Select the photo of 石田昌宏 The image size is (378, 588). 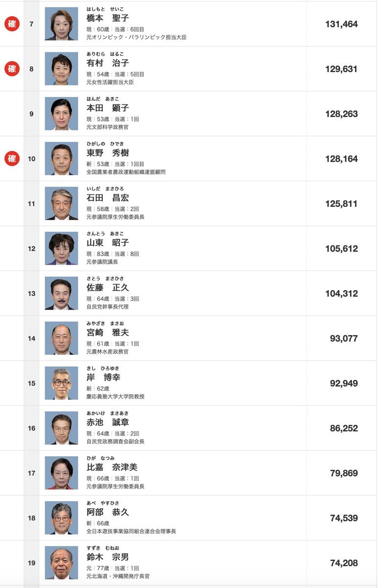point(61,203)
